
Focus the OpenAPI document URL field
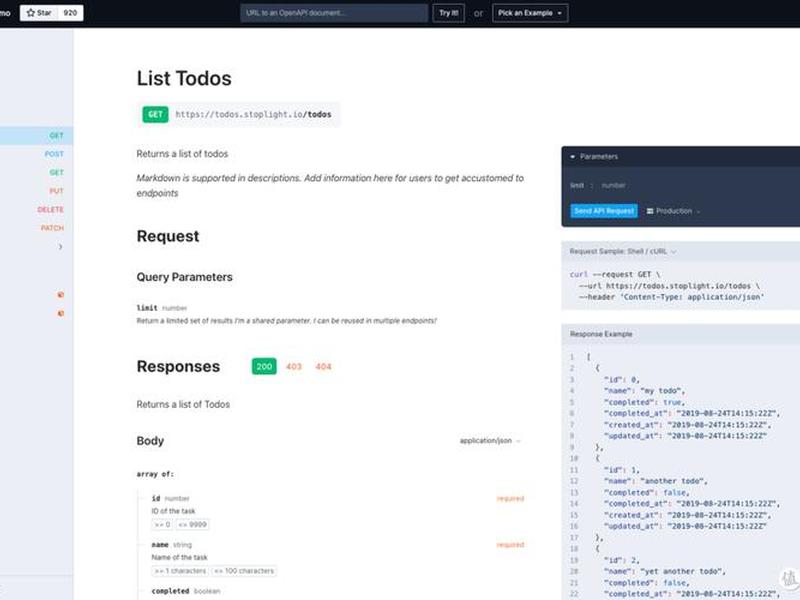334,13
